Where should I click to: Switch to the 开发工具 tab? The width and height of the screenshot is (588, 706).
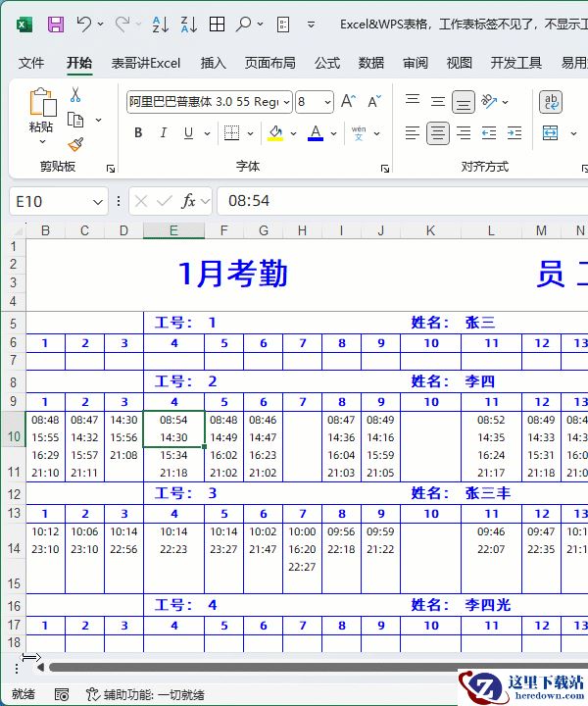click(516, 63)
